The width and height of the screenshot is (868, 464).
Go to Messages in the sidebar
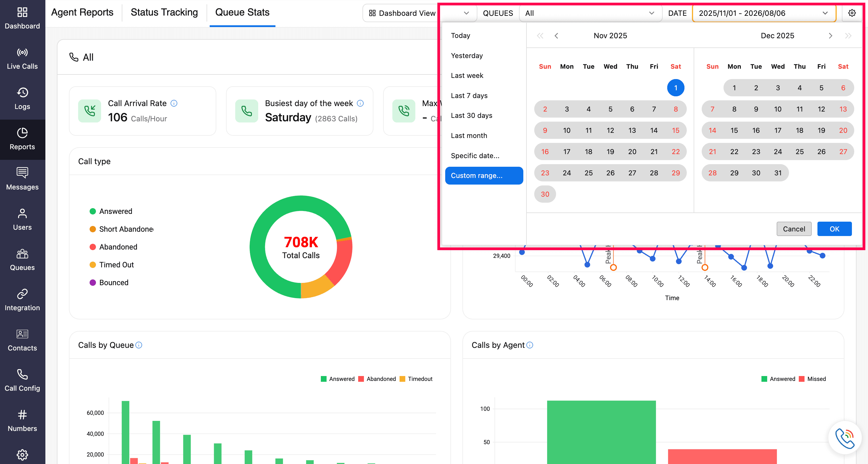click(22, 179)
